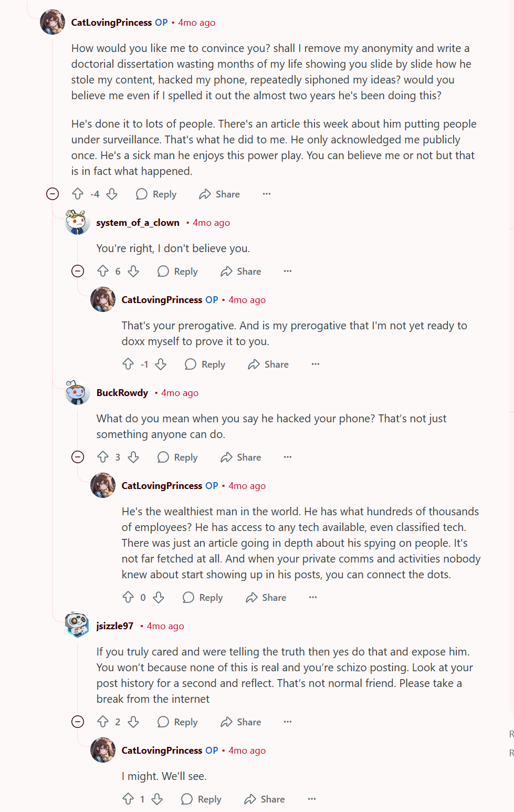Upvote jsizzle97's comment

coord(103,722)
